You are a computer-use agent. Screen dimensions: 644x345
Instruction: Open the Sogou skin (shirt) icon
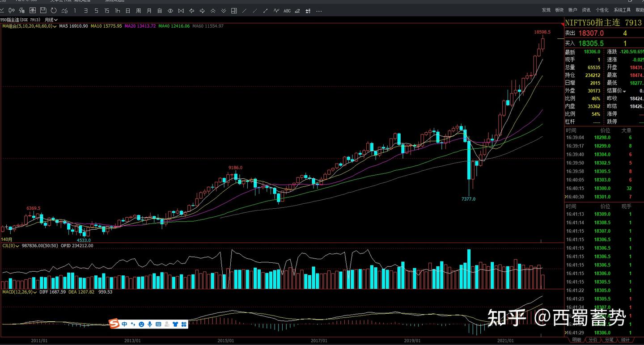175,324
